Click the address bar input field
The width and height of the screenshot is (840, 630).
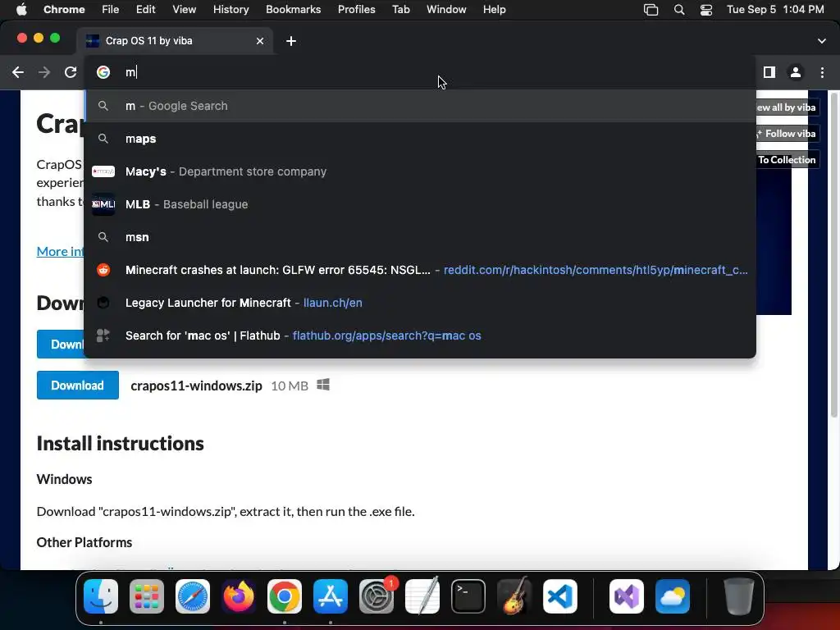(420, 72)
